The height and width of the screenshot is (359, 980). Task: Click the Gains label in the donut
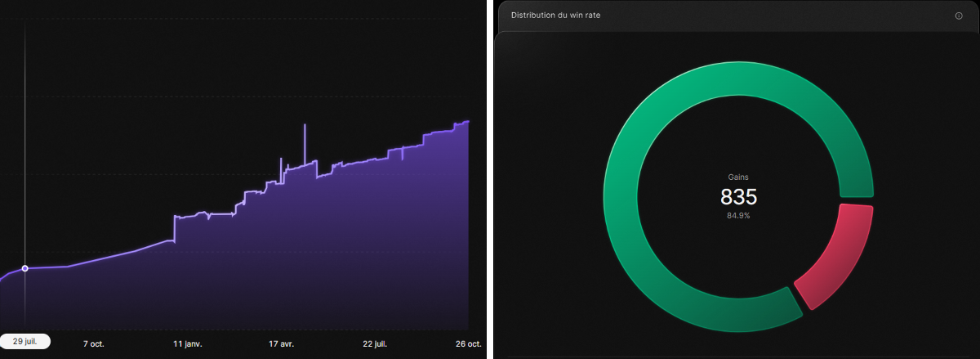tap(738, 177)
